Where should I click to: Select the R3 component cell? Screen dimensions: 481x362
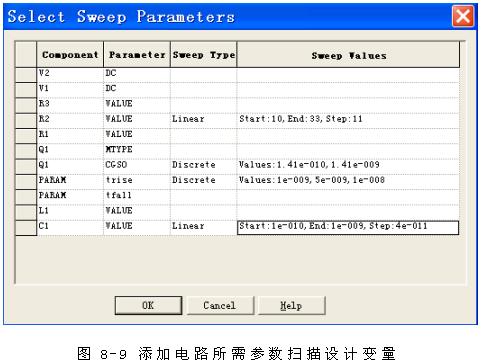coord(70,104)
